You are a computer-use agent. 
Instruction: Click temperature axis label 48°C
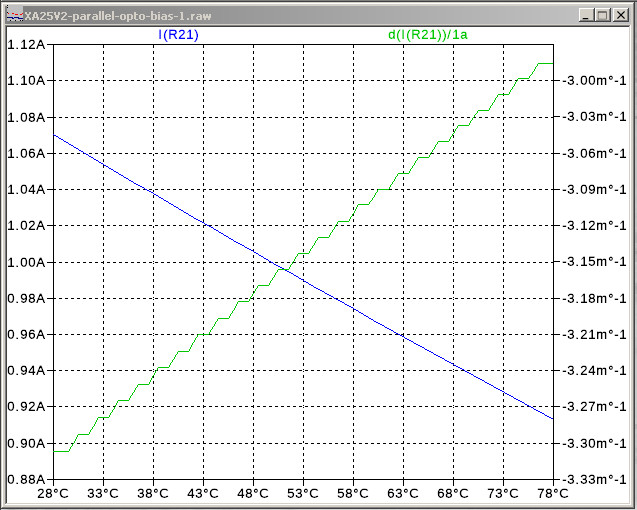coord(253,494)
